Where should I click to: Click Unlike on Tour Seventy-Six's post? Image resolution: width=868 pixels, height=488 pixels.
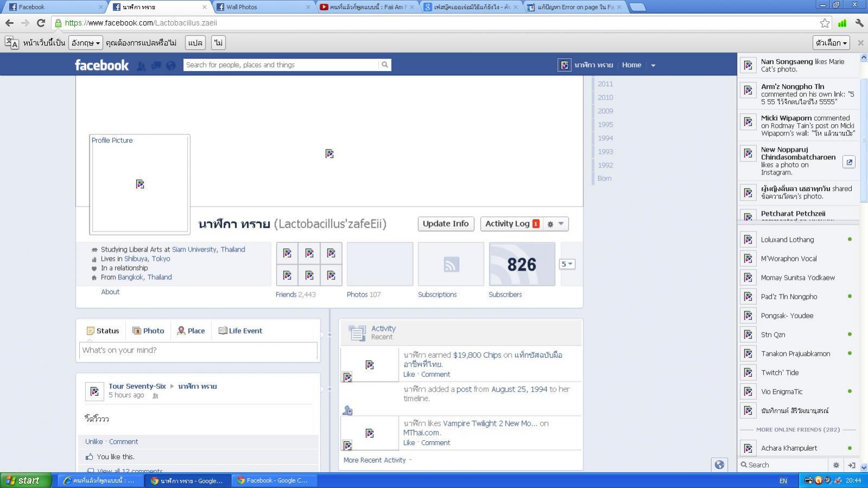point(94,442)
